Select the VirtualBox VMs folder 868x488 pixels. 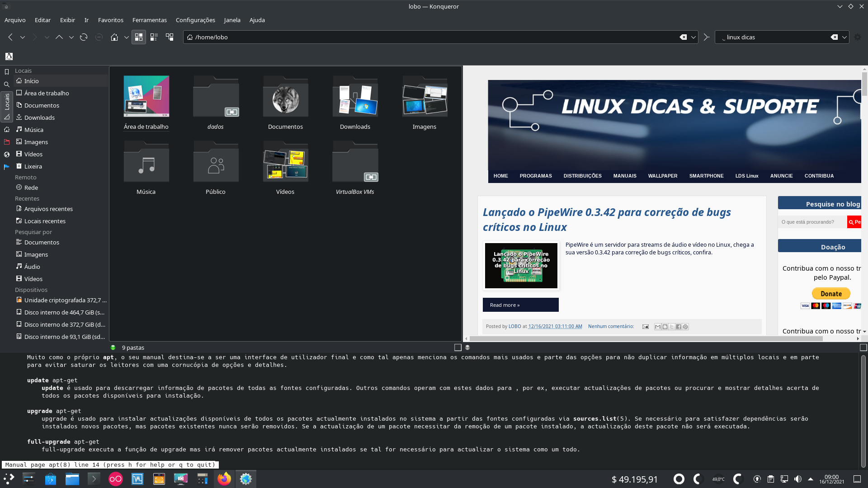coord(355,162)
